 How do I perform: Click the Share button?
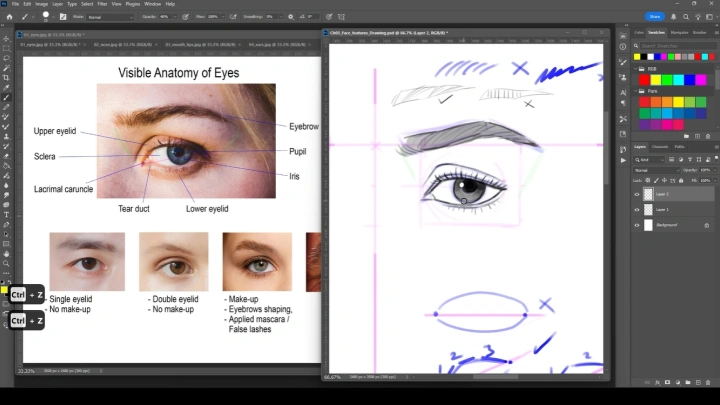[x=655, y=17]
